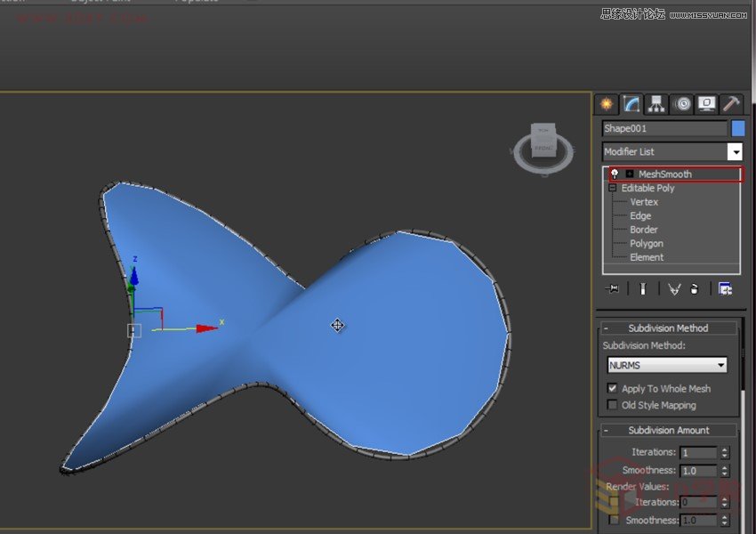Open the Utilities hammer tab
Viewport: 756px width, 534px height.
pos(731,104)
